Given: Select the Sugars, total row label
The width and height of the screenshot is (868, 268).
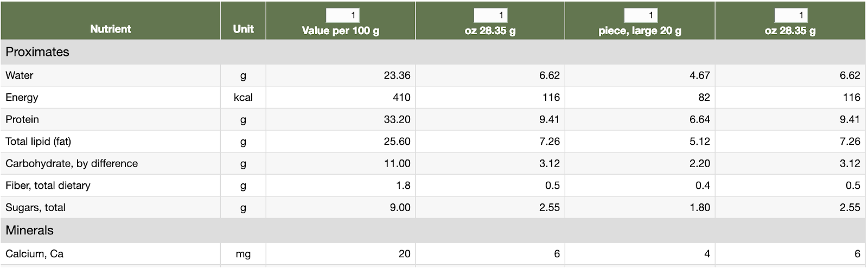Looking at the screenshot, I should (35, 208).
